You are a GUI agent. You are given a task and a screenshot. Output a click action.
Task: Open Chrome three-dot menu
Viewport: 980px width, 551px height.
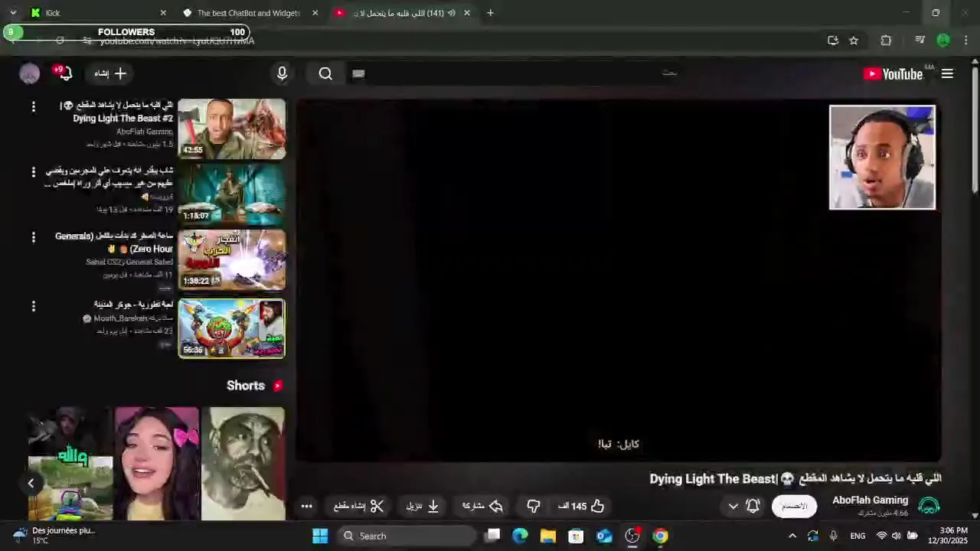tap(966, 41)
